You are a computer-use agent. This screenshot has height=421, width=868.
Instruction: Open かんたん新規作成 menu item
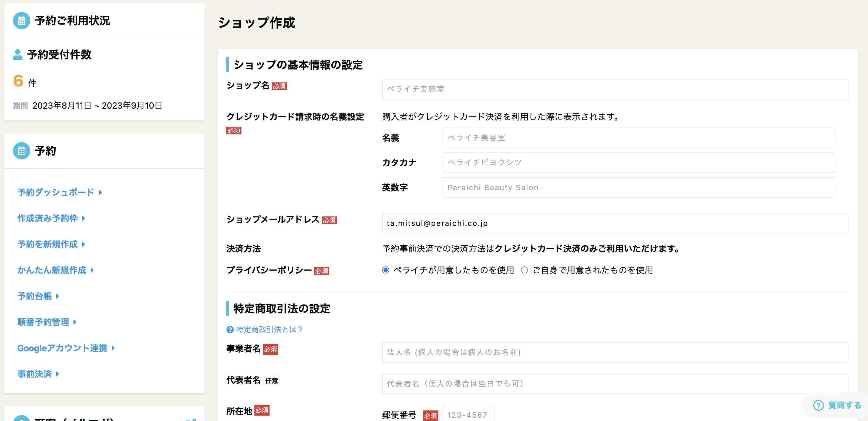pos(52,270)
